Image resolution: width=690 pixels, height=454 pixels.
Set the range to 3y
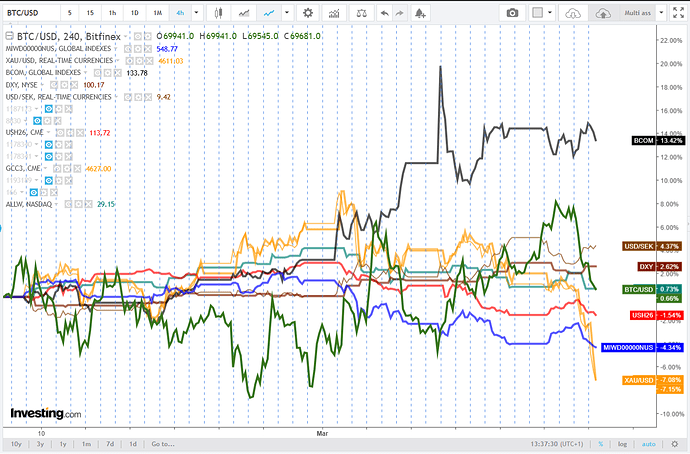[x=40, y=444]
